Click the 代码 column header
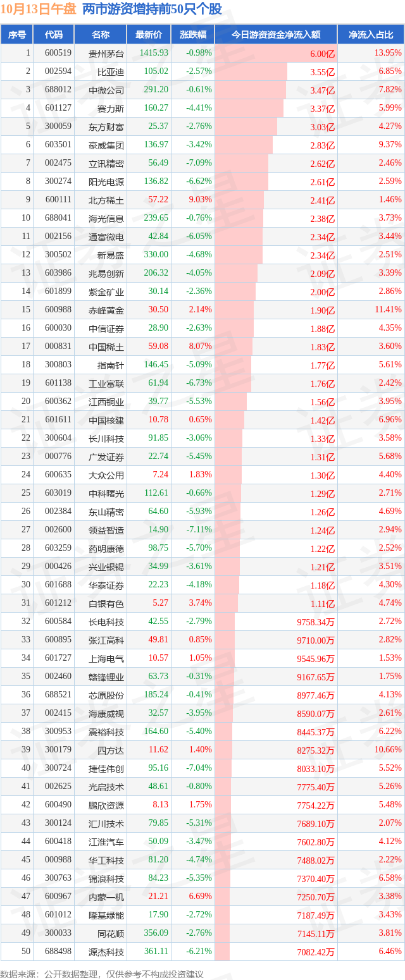Screen dimensions: 405x980 [x=54, y=35]
